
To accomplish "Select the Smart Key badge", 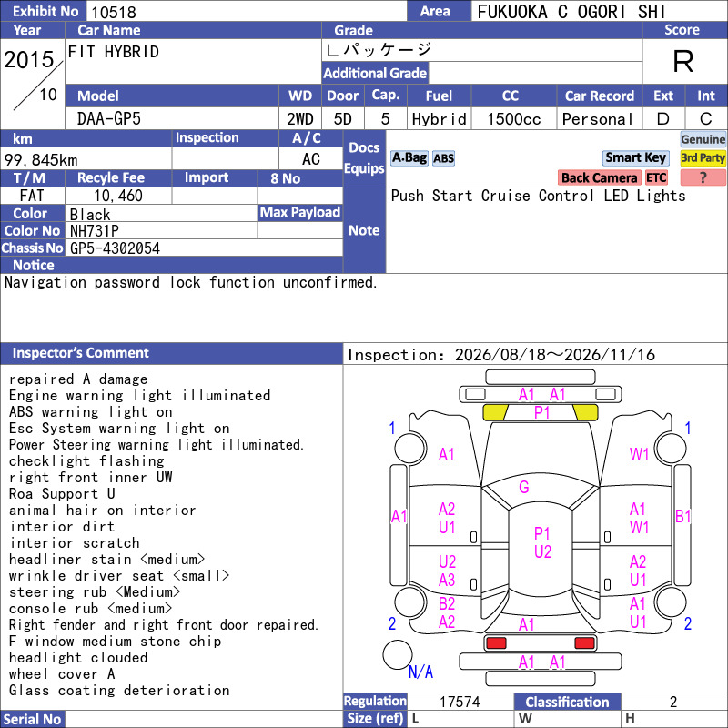I will 635,157.
